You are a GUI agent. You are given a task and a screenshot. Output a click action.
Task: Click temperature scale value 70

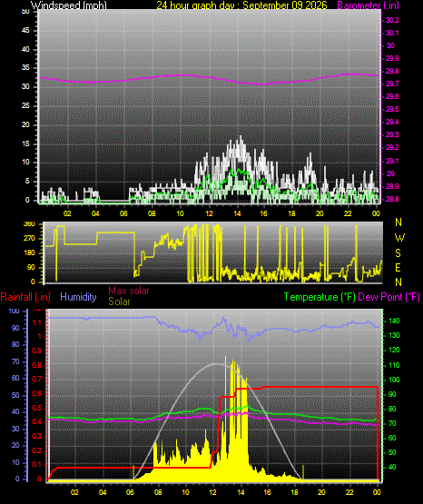392,424
